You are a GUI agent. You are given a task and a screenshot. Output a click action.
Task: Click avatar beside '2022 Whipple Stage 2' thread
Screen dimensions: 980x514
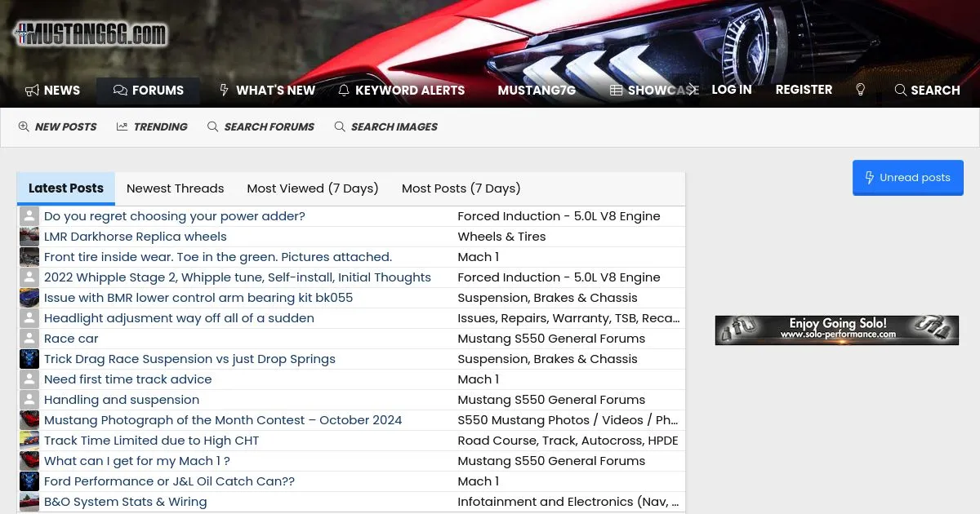[29, 277]
